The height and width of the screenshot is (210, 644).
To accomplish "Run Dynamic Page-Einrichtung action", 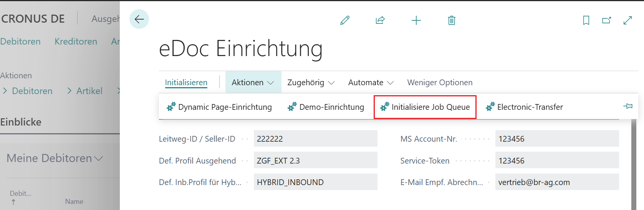I will [x=219, y=107].
